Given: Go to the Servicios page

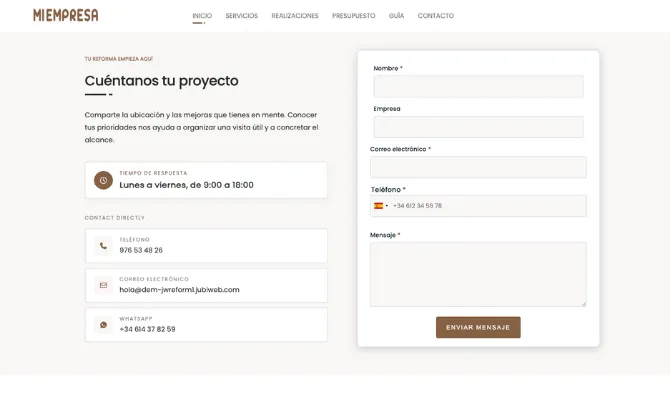Looking at the screenshot, I should (242, 16).
